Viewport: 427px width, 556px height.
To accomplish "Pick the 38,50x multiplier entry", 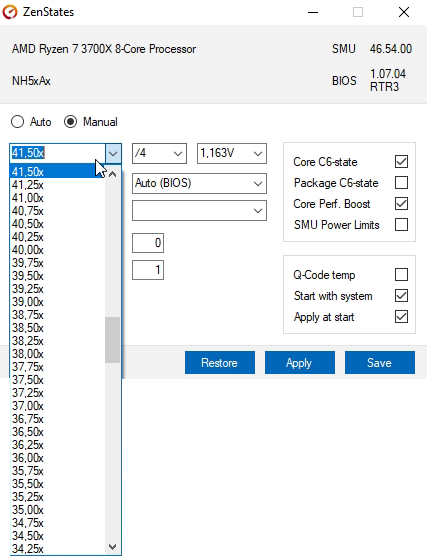I will click(28, 328).
